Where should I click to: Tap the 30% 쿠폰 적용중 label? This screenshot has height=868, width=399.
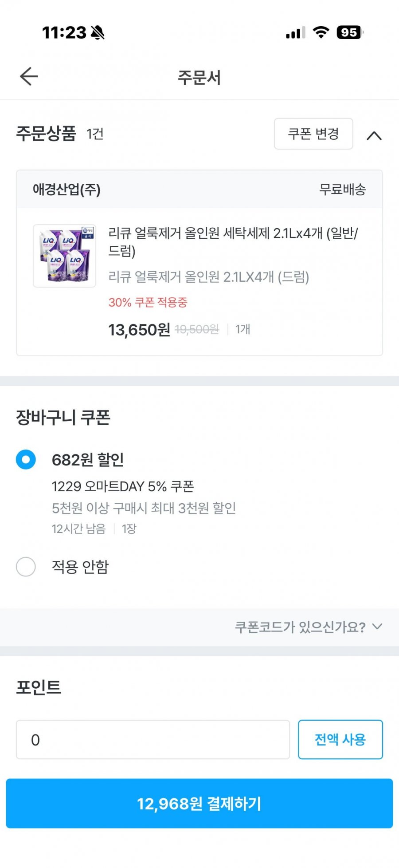tap(148, 302)
